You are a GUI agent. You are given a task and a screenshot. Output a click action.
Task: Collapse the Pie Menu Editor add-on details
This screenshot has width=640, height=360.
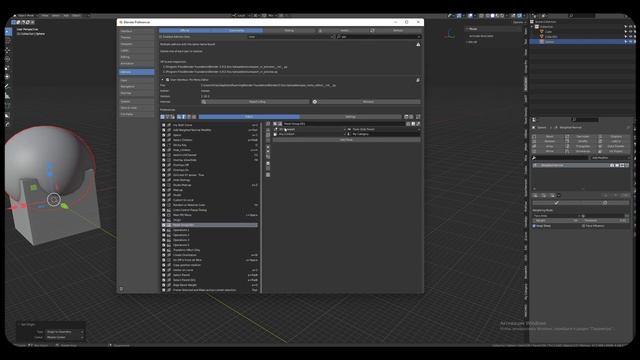(x=162, y=80)
